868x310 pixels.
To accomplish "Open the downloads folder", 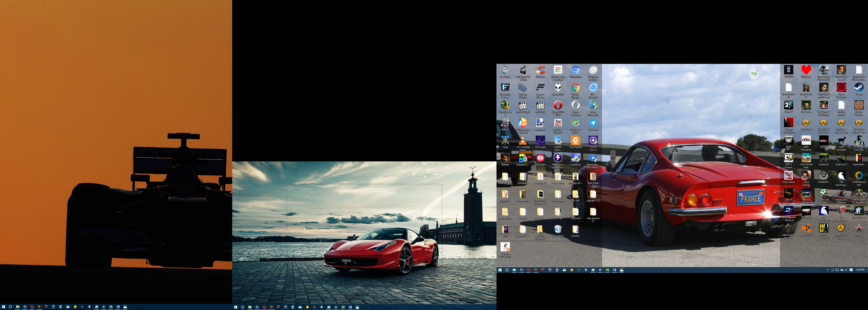I will click(540, 177).
